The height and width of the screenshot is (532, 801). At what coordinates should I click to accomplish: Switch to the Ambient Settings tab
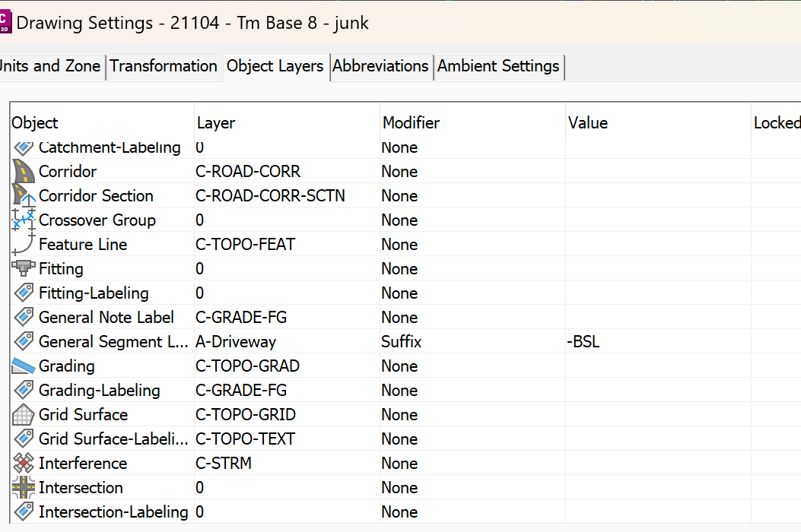[x=498, y=67]
